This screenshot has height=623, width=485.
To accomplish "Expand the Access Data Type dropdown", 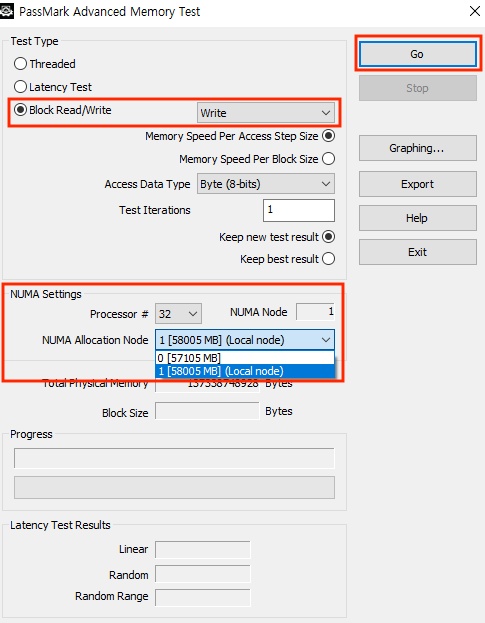I will 266,184.
